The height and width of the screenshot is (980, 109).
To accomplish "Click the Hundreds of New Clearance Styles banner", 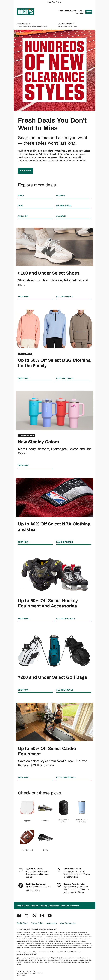I will coord(55,70).
